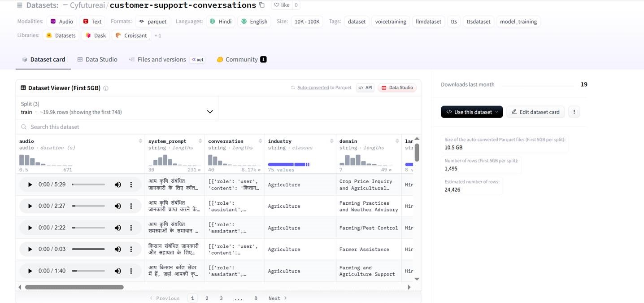This screenshot has width=644, height=303.
Task: Expand the +1 hidden libraries badge
Action: pyautogui.click(x=158, y=35)
